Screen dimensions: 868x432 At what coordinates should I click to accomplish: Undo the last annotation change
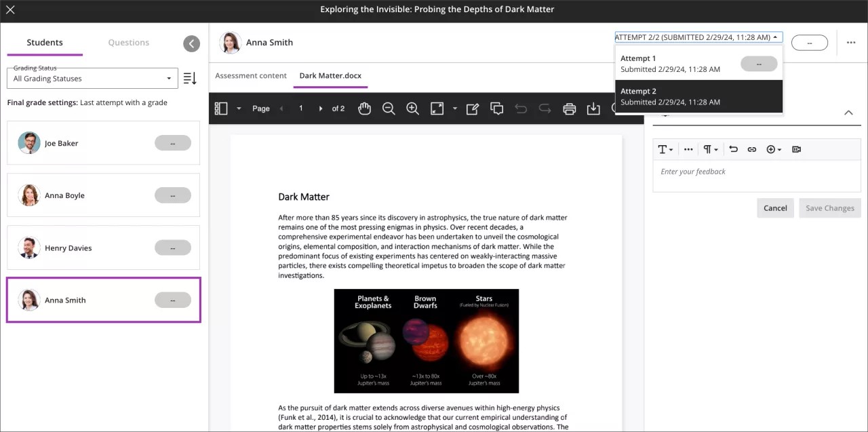(521, 108)
